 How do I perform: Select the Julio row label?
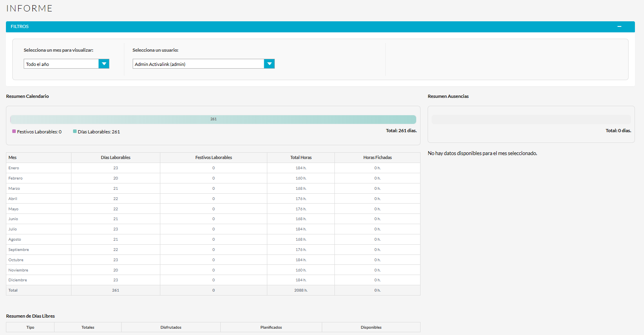(13, 229)
